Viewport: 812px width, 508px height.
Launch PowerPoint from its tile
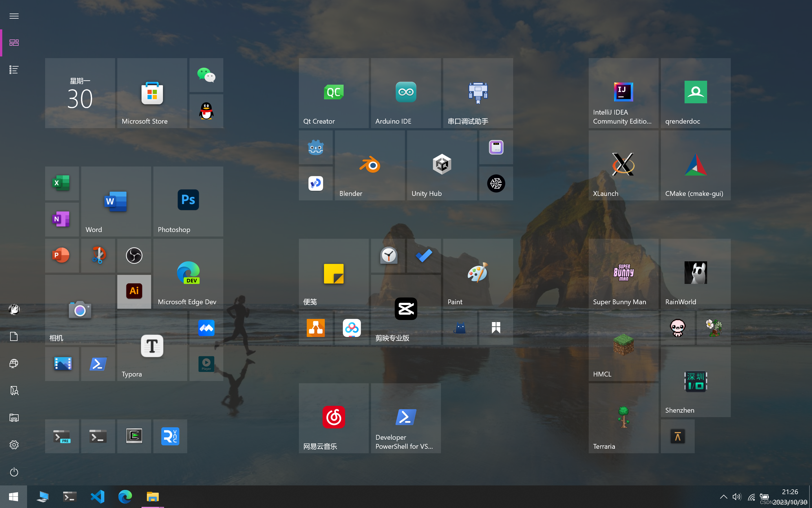click(x=62, y=256)
